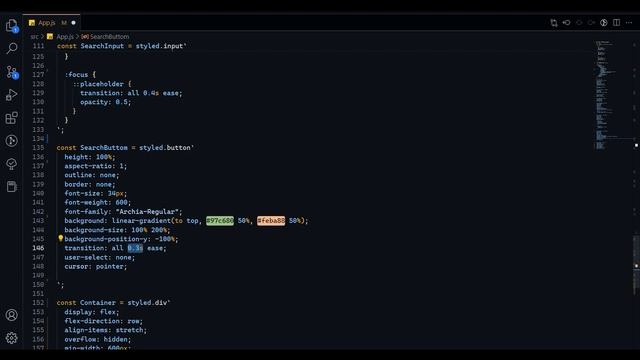
Task: Click line number 146 in the gutter
Action: click(38, 248)
